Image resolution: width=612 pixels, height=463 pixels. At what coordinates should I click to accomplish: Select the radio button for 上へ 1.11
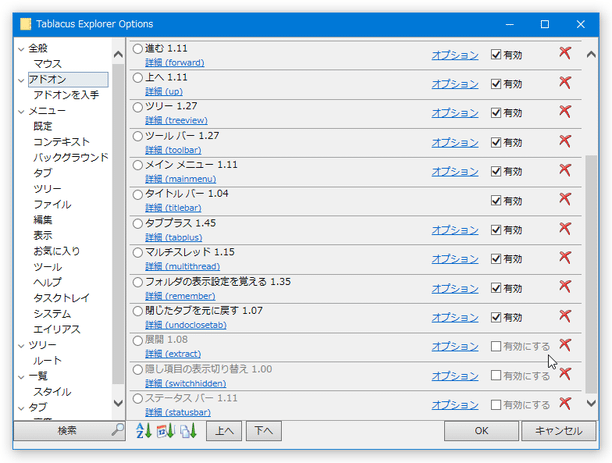point(137,78)
